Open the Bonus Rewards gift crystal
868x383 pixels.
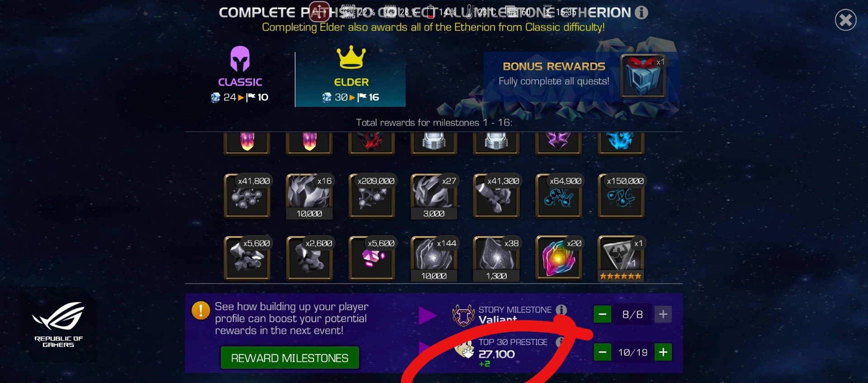click(x=643, y=76)
